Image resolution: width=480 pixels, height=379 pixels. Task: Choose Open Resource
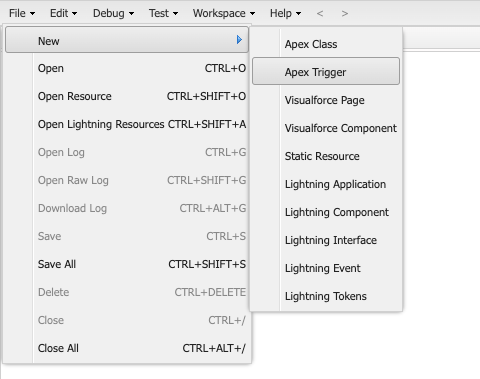127,96
